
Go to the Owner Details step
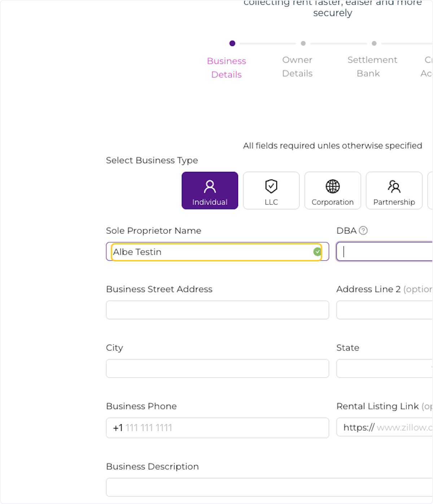pos(297,67)
